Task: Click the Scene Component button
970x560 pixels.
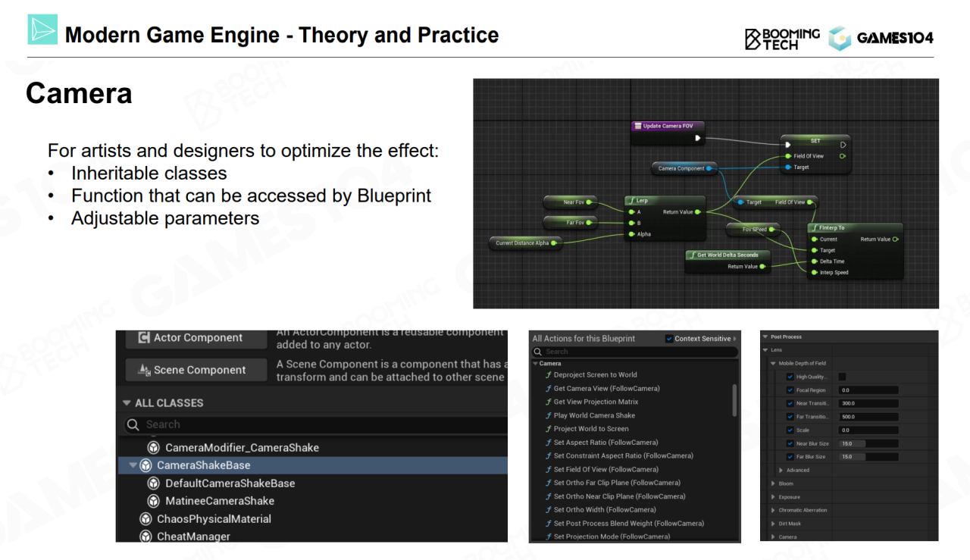Action: (x=196, y=370)
